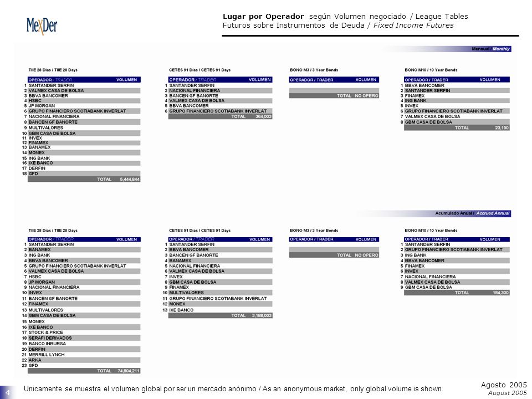This screenshot has height=399, width=532.
Task: Click 'SANTANDER SERFIN' in annual BONO M10 table
Action: click(x=427, y=244)
